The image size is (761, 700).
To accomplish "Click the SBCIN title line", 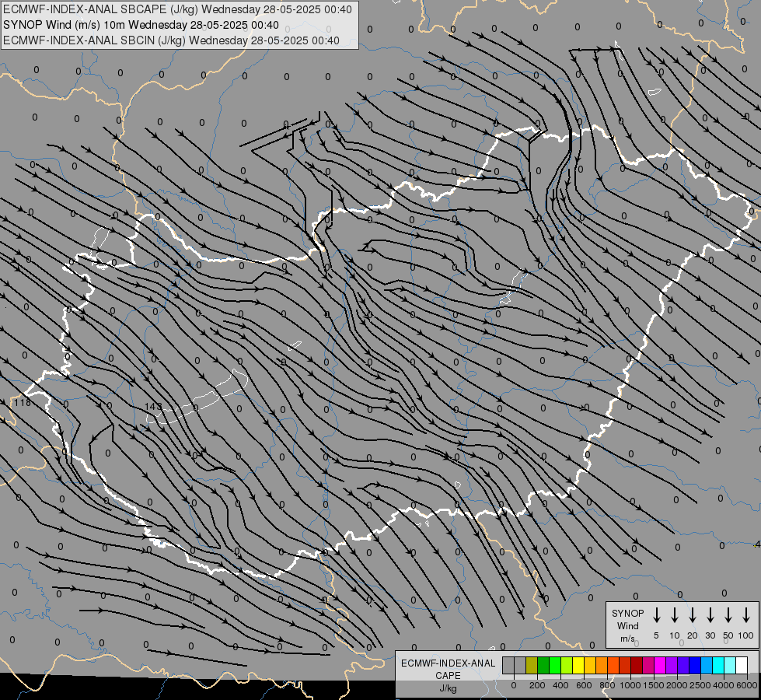I will (171, 40).
